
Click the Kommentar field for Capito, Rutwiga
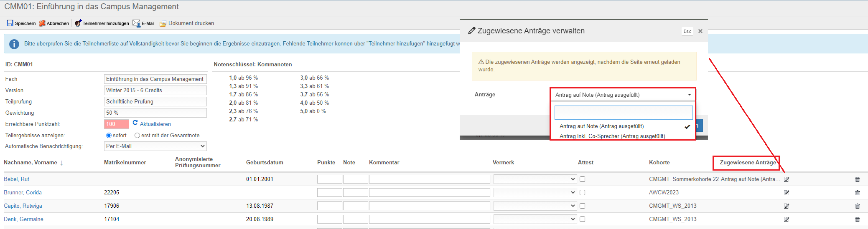pyautogui.click(x=430, y=206)
